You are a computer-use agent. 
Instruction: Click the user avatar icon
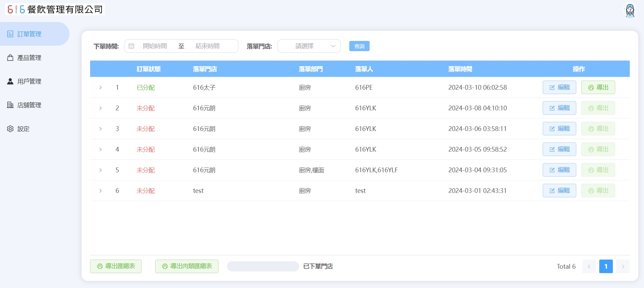click(630, 10)
